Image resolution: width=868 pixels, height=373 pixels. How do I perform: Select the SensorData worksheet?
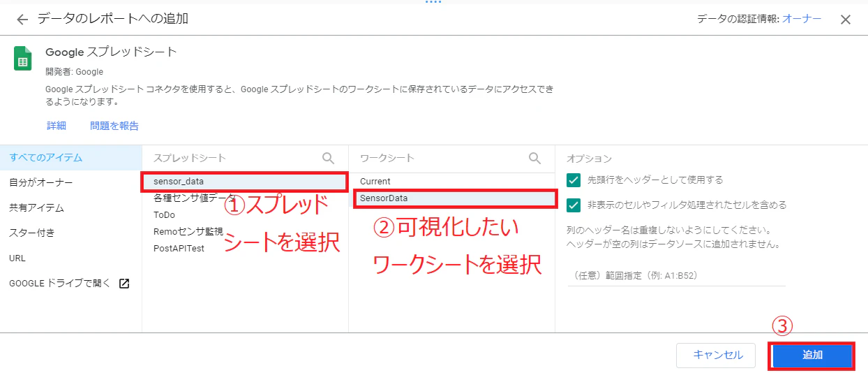(x=451, y=198)
